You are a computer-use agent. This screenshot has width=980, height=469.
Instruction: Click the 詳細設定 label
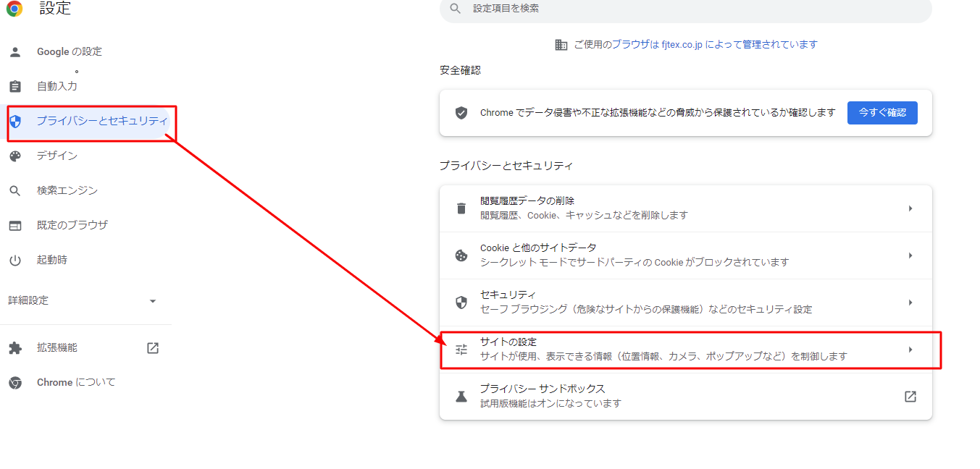(28, 300)
